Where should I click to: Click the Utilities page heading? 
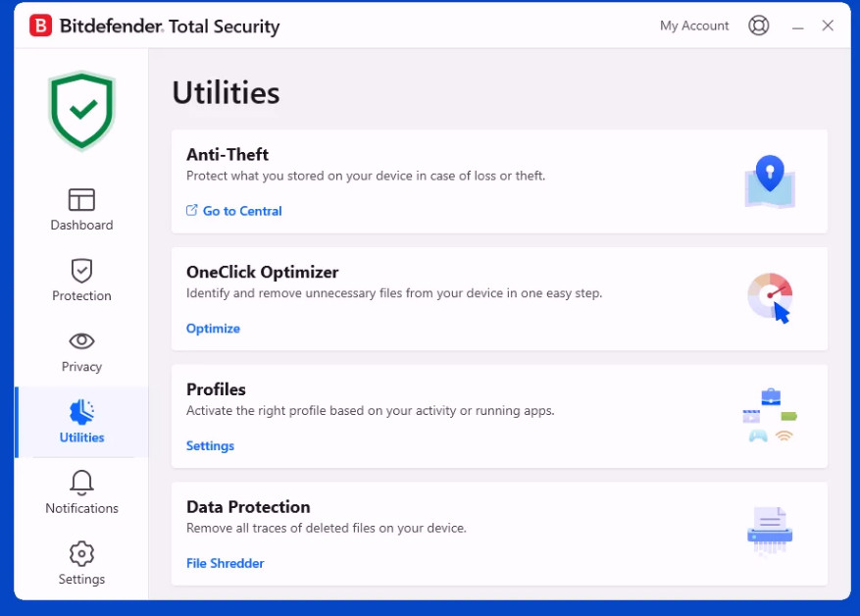coord(226,92)
